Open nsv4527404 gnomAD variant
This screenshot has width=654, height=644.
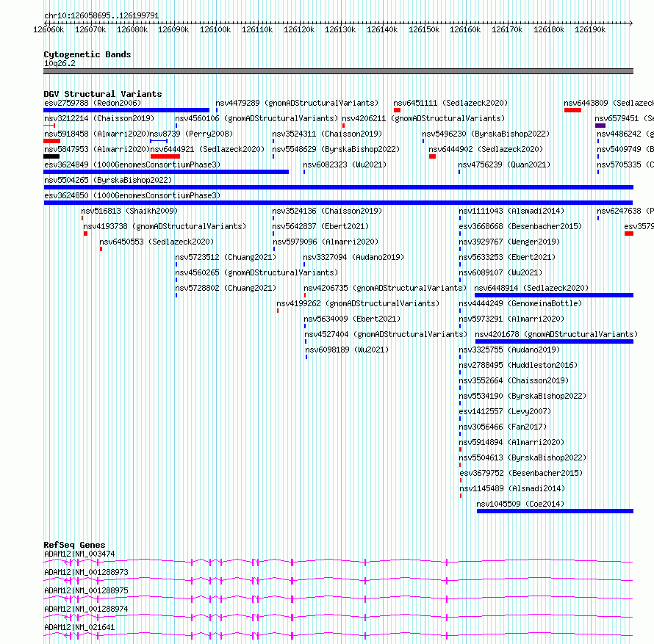point(386,334)
